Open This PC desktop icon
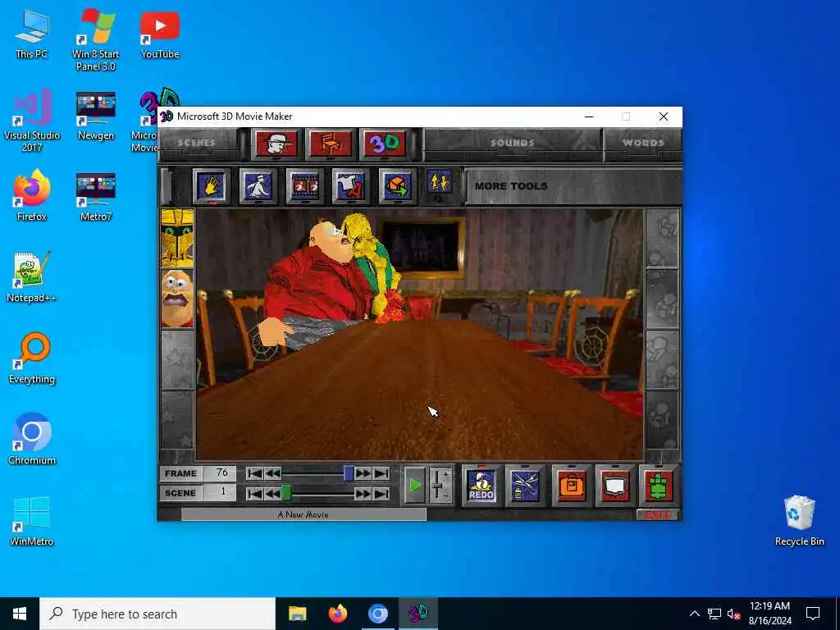This screenshot has height=630, width=840. (32, 34)
